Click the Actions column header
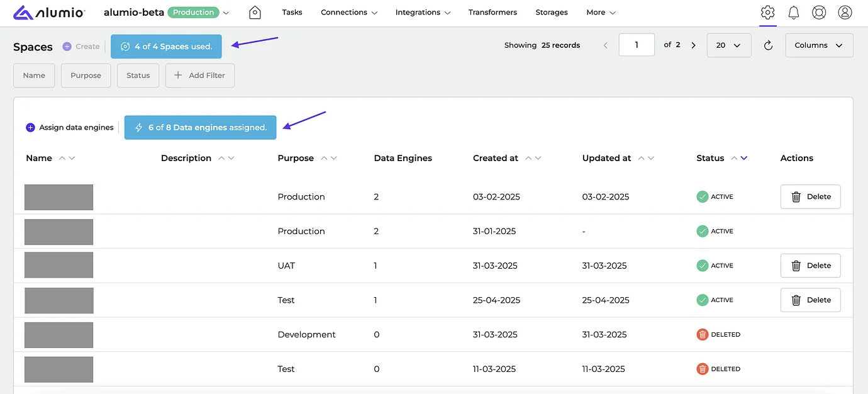This screenshot has width=868, height=394. pyautogui.click(x=796, y=158)
